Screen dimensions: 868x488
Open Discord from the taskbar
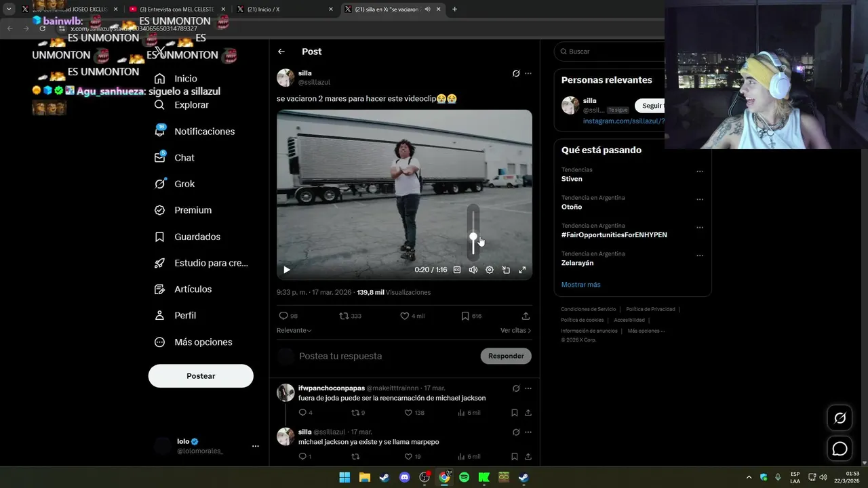coord(405,477)
